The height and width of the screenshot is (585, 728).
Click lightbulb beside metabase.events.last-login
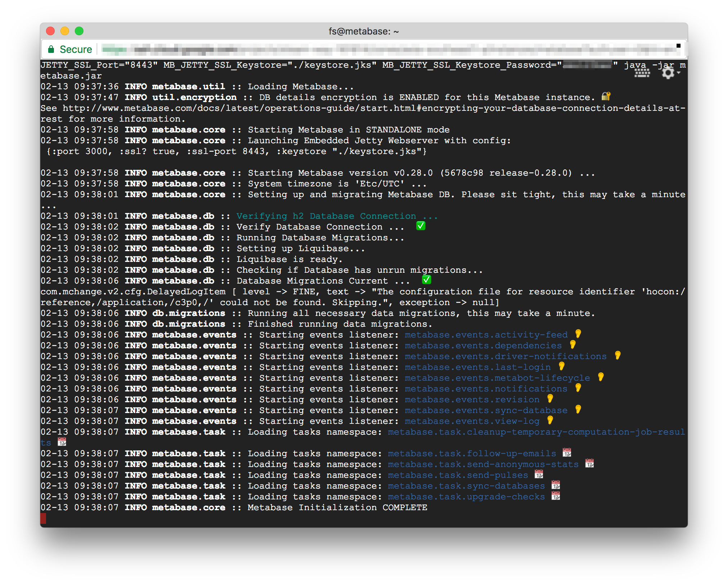tap(561, 366)
